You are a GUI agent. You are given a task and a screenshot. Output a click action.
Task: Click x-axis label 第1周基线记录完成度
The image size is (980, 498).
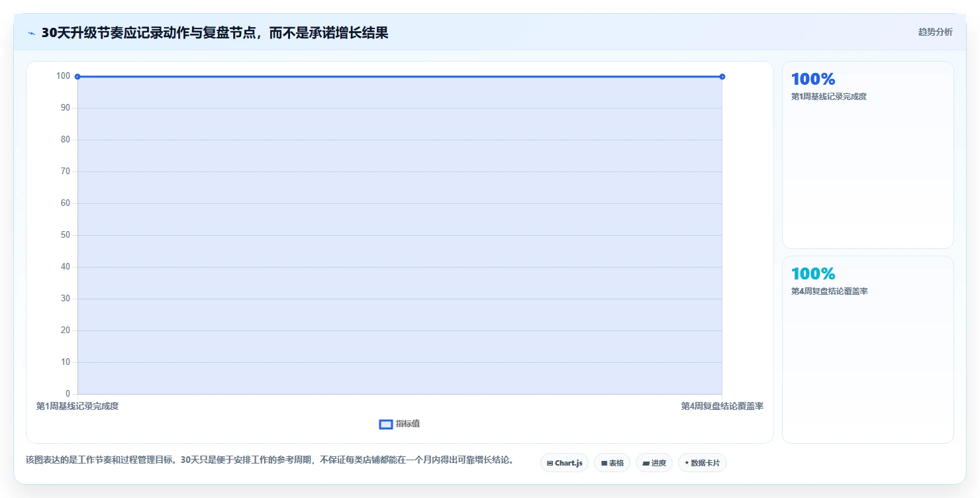pyautogui.click(x=77, y=406)
